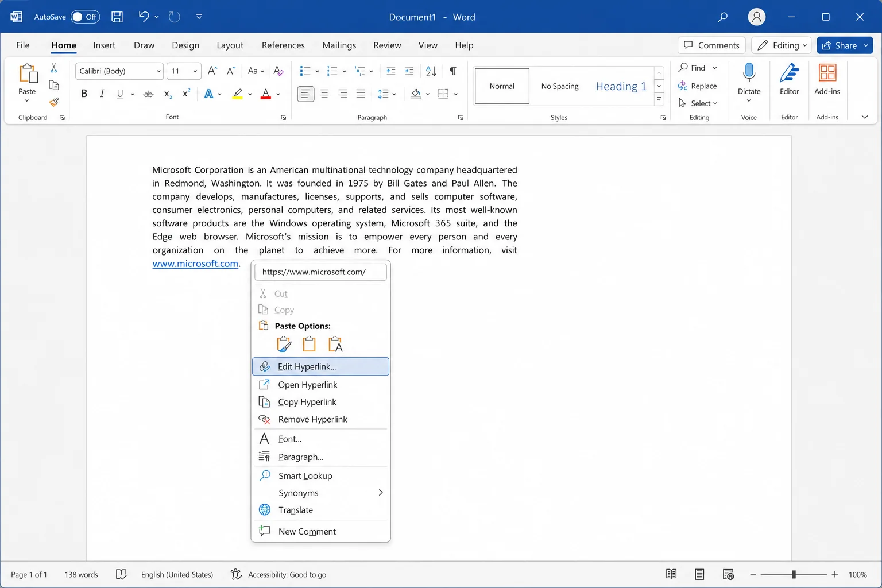Toggle AutoSave switch on
The width and height of the screenshot is (882, 588).
coord(85,17)
